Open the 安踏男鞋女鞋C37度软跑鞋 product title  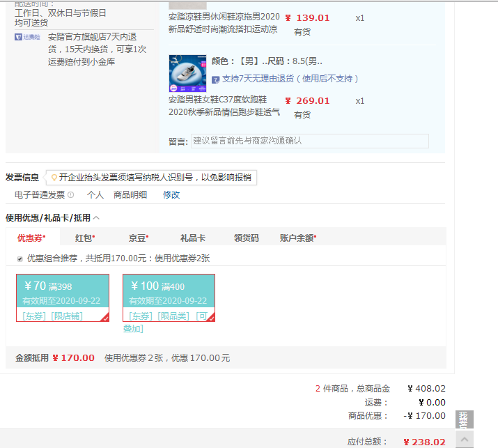point(224,106)
